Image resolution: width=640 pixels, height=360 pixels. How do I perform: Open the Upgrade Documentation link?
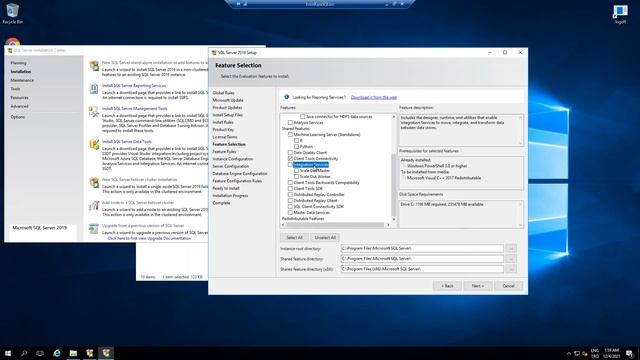tap(149, 238)
